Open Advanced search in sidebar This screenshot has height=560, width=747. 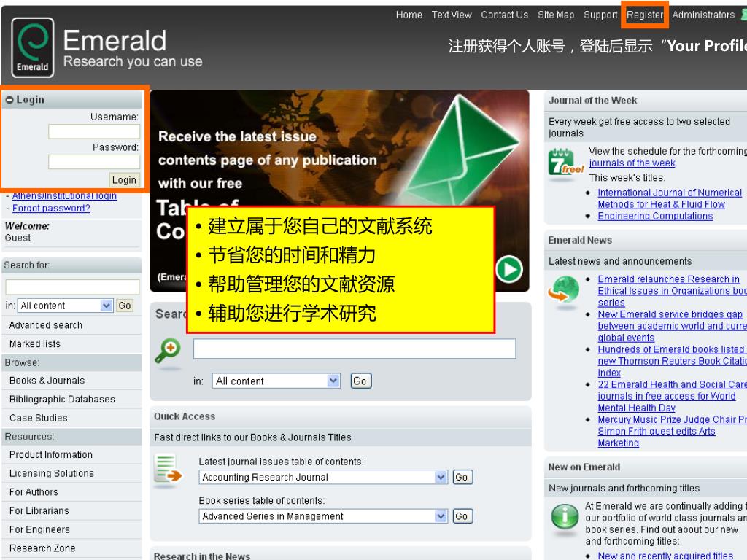[46, 325]
